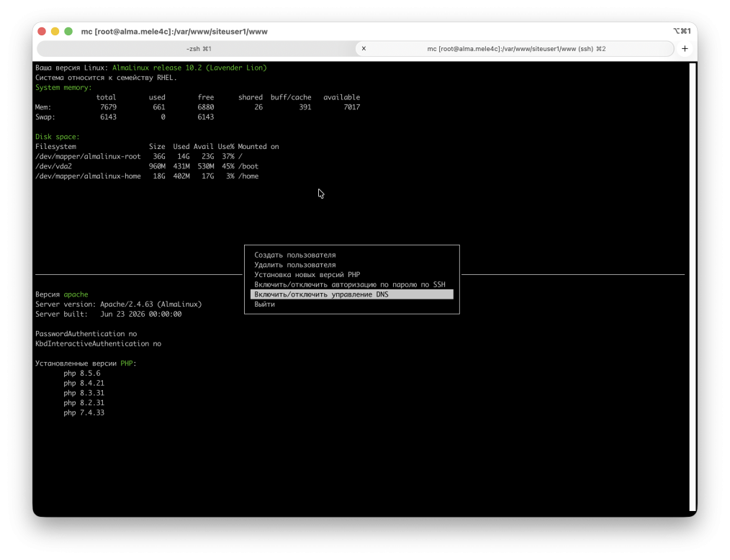This screenshot has width=730, height=560.
Task: Click the 'PasswordAuthentication no' line
Action: tap(86, 334)
